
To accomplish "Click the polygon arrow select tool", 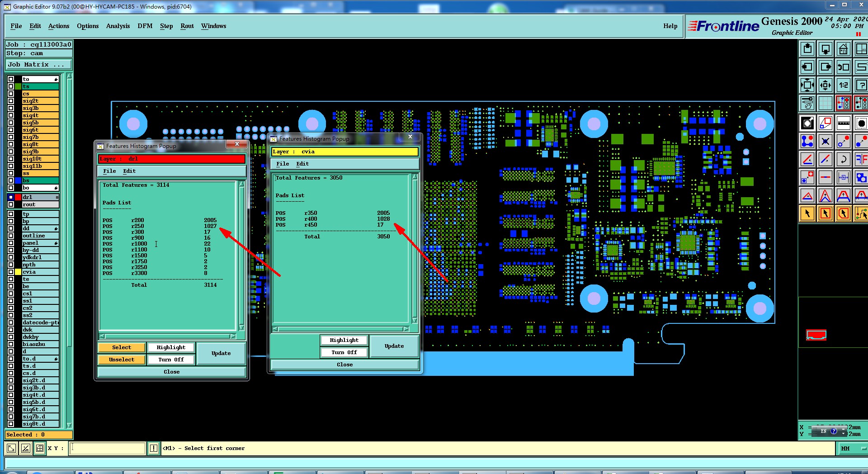I will point(844,213).
